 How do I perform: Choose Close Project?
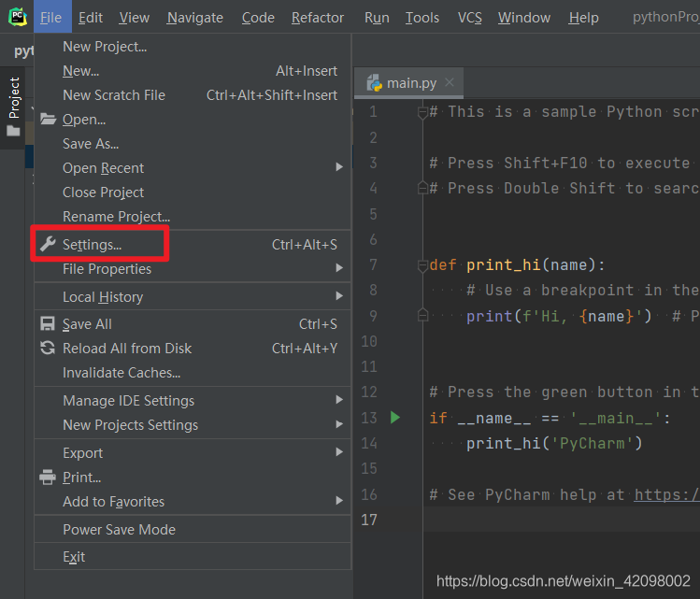click(x=193, y=192)
